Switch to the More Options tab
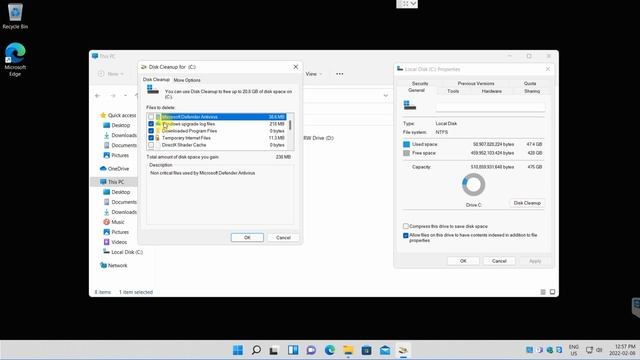 coord(187,80)
